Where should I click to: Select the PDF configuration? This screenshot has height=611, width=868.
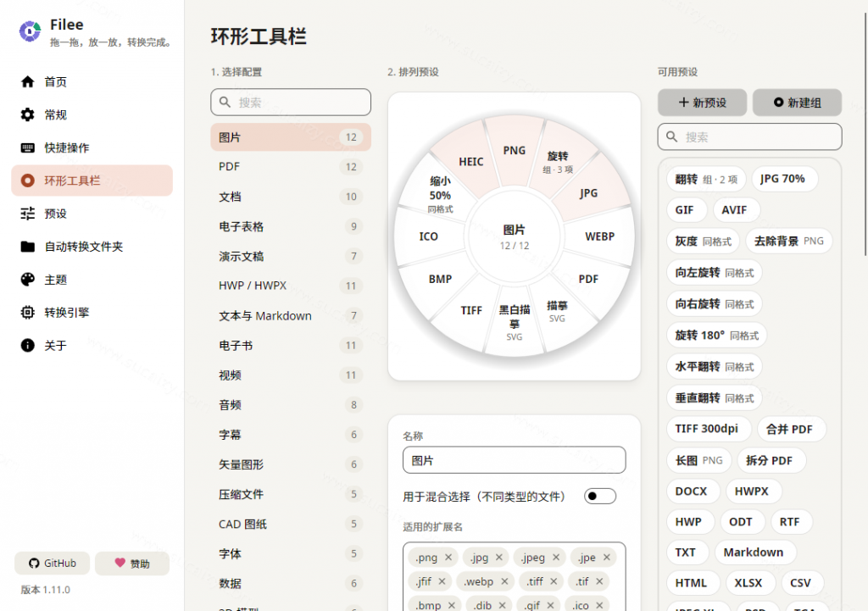pyautogui.click(x=291, y=167)
